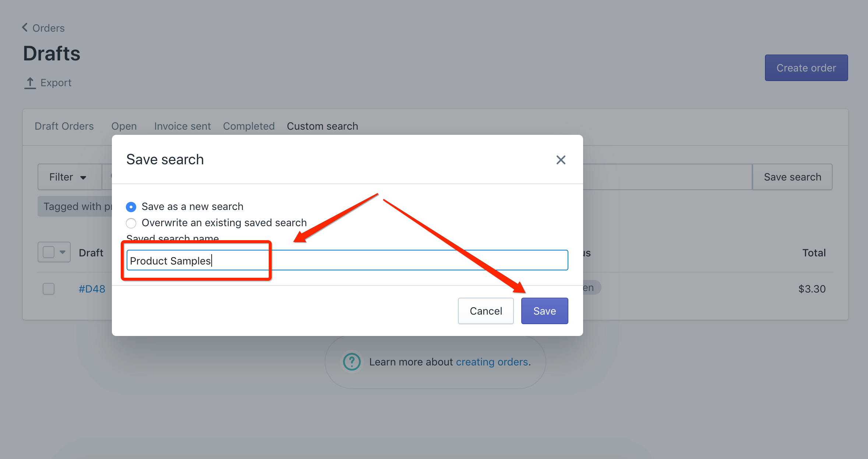Click the Save button in dialog
868x459 pixels.
(544, 311)
